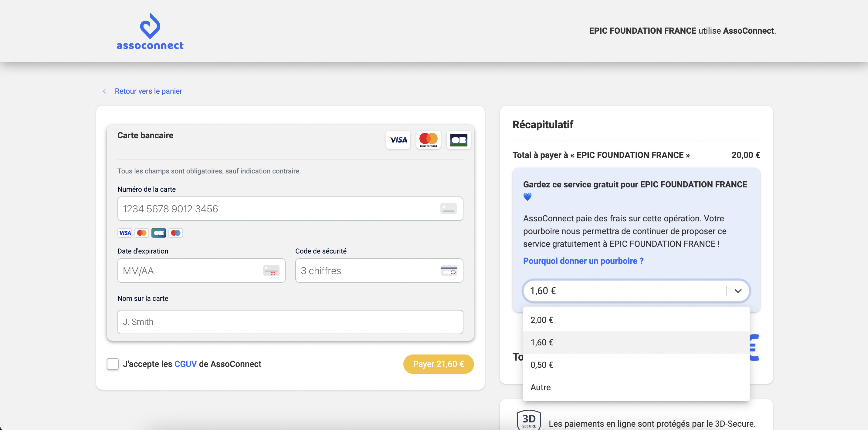Choose the 0,50 € tip option
Screen dimensions: 868x430
pos(542,365)
